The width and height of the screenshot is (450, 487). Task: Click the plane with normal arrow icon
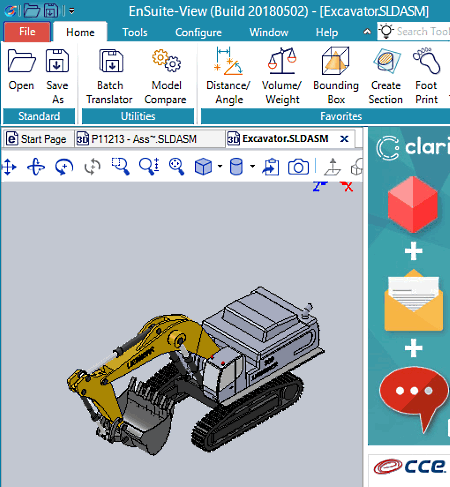332,166
